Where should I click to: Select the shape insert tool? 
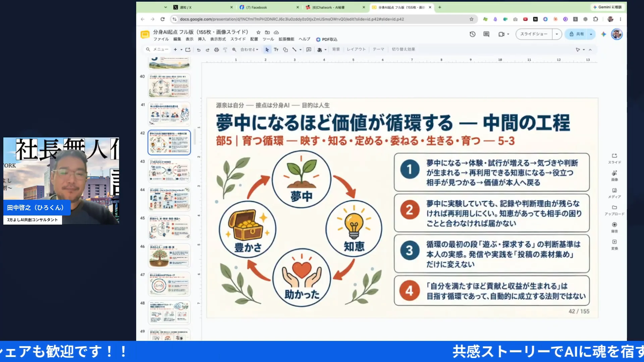(x=285, y=50)
